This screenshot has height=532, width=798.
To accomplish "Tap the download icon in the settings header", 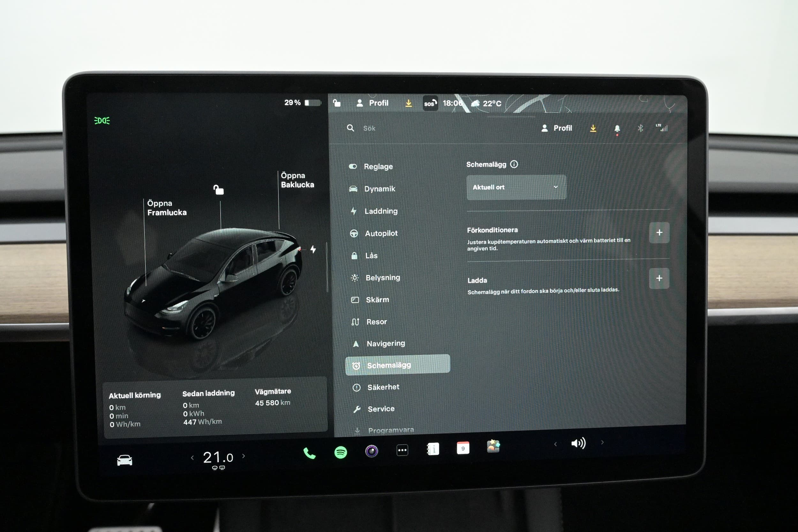I will point(593,128).
